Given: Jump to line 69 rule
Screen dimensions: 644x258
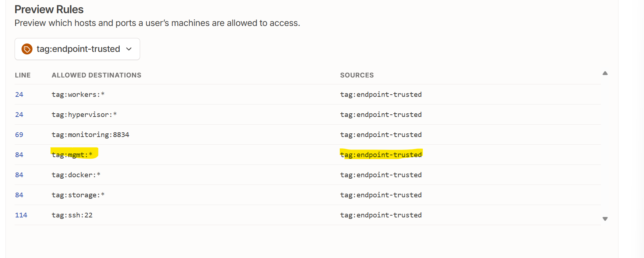Looking at the screenshot, I should tap(19, 135).
